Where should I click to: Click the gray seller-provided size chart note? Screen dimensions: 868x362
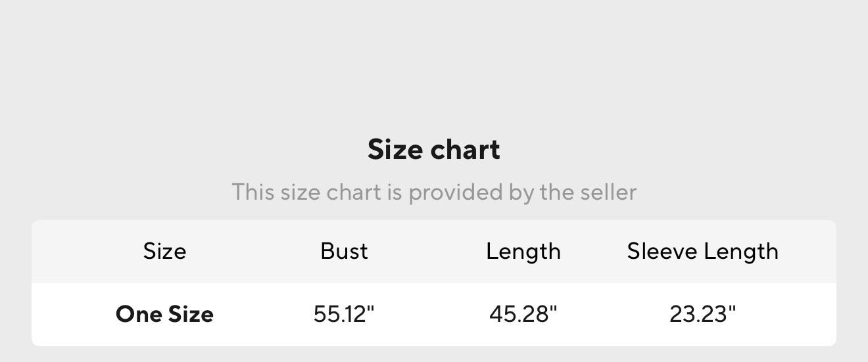tap(433, 192)
